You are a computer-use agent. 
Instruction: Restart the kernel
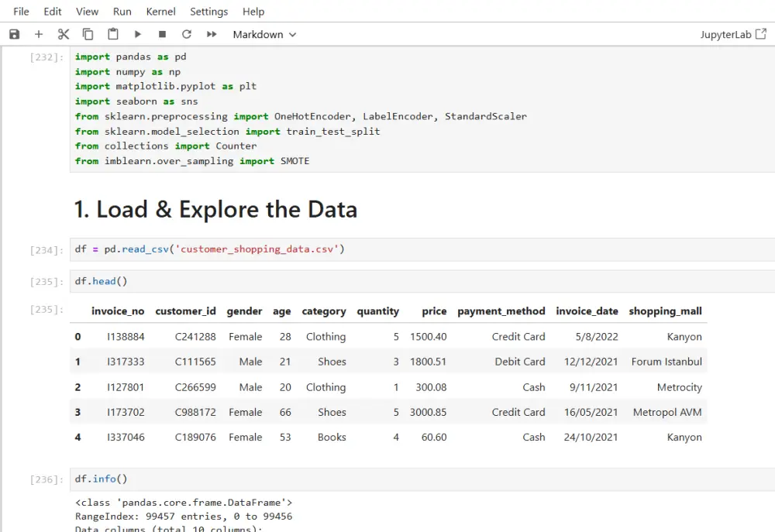point(186,34)
